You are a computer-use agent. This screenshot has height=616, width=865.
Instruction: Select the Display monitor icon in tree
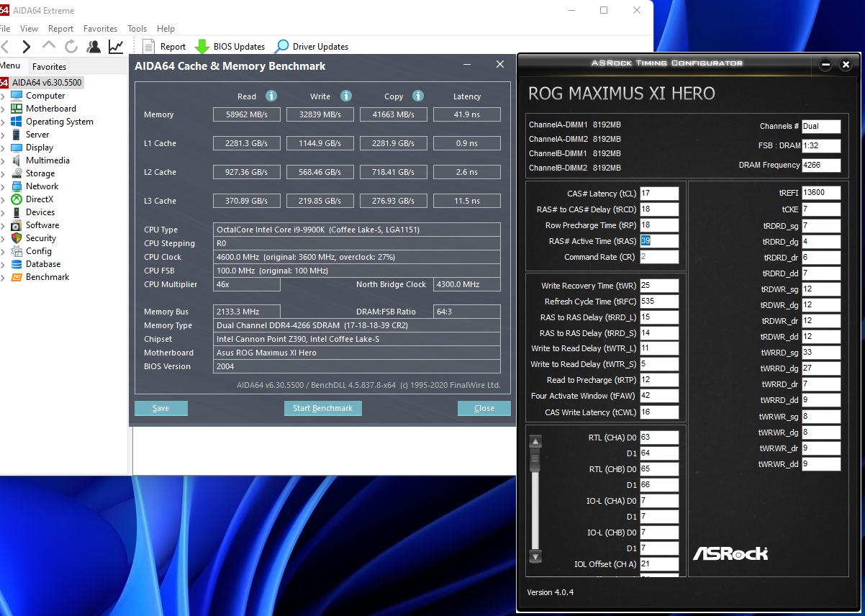coord(17,148)
